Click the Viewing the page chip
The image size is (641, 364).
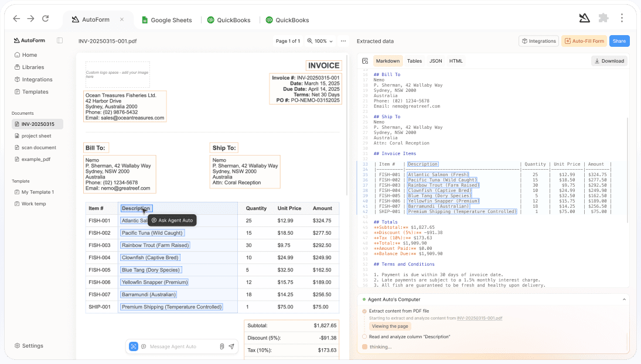pos(390,326)
